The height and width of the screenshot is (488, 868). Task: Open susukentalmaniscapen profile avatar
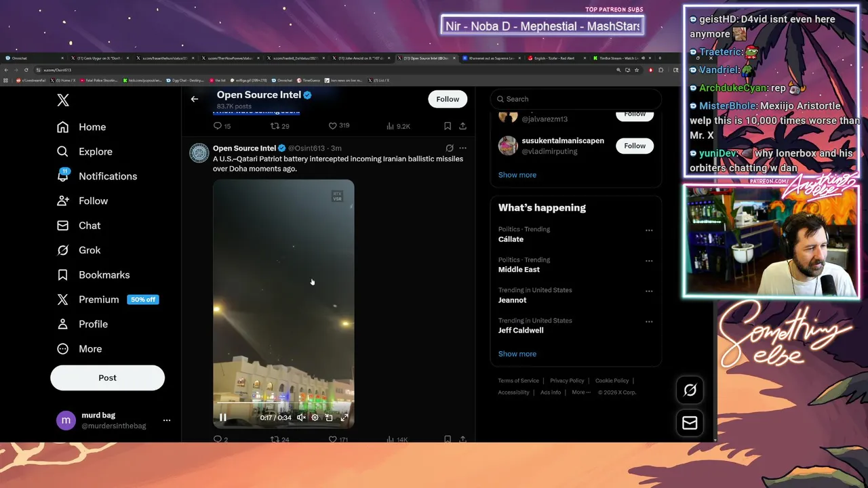click(508, 146)
